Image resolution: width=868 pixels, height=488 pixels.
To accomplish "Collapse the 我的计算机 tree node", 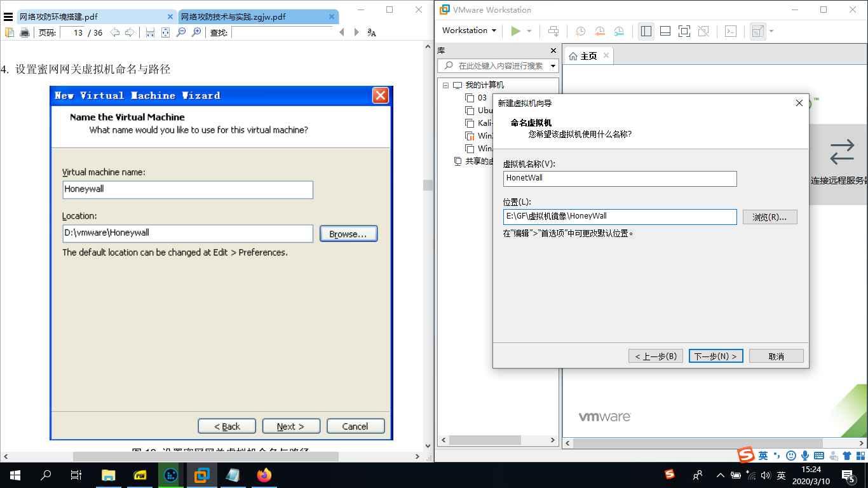I will (x=446, y=85).
